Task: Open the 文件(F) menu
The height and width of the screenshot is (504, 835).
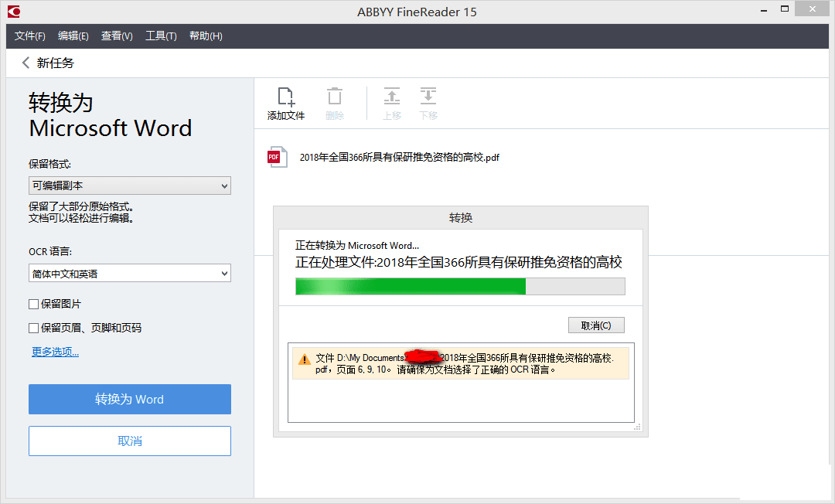Action: [x=30, y=36]
